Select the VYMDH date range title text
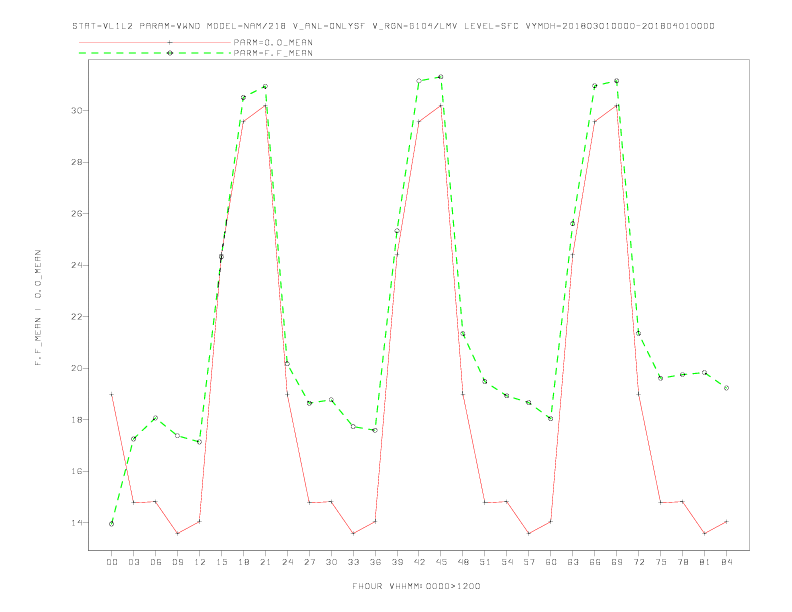Viewport: 792px width, 612px height. tap(620, 26)
